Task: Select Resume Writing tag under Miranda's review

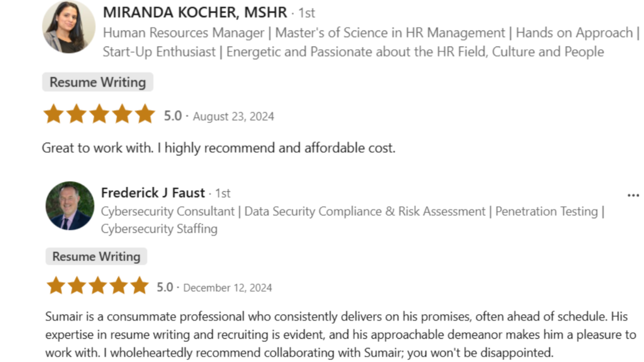Action: click(x=97, y=82)
